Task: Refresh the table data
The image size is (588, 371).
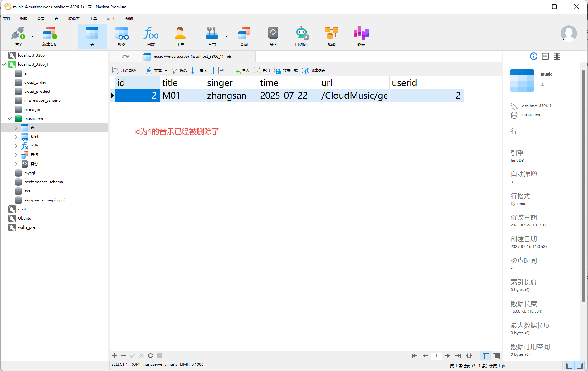Action: point(150,355)
